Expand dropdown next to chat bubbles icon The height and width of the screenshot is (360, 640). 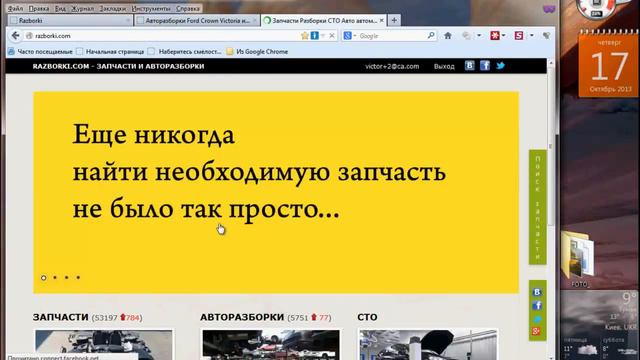[x=479, y=36]
